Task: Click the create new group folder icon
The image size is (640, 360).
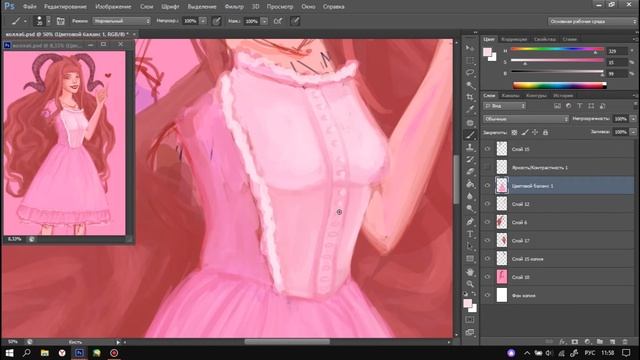Action: pyautogui.click(x=600, y=342)
